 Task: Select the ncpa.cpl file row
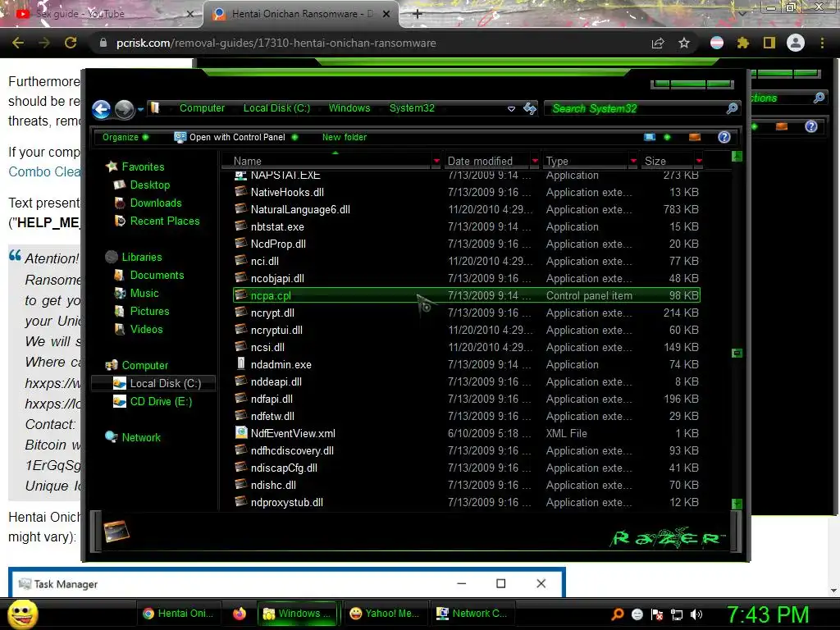point(467,295)
